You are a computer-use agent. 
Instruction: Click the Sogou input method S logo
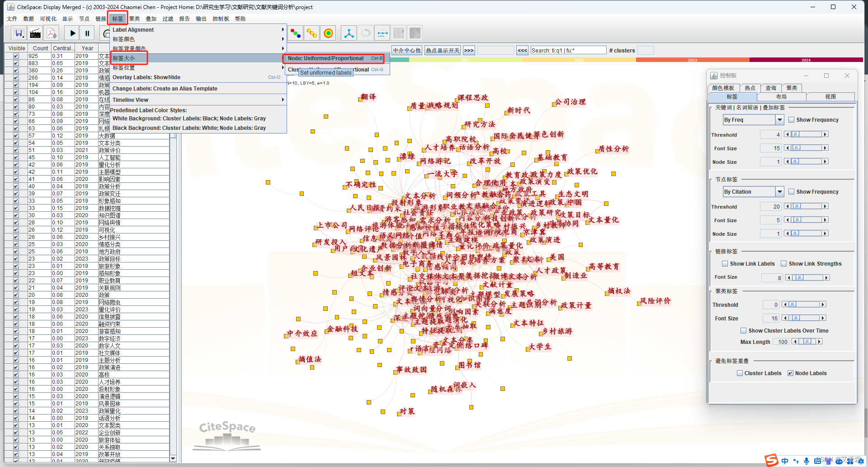[771, 460]
